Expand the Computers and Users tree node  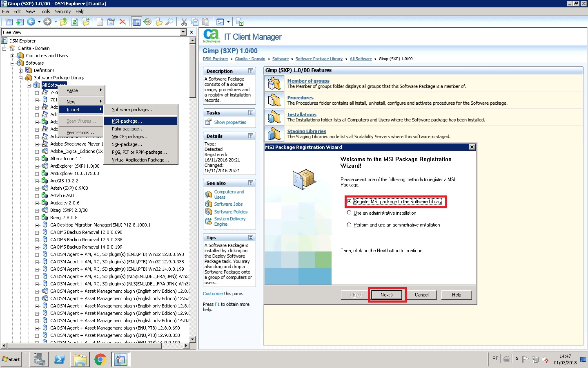12,56
